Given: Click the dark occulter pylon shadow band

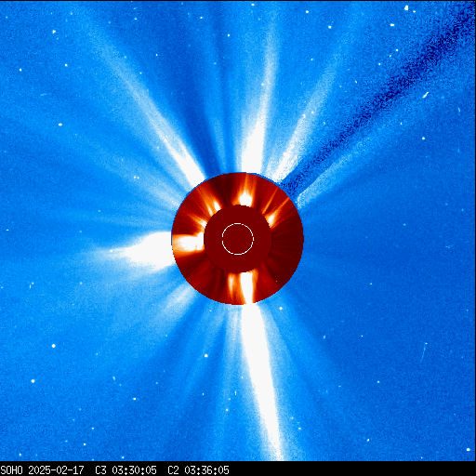Looking at the screenshot, I should click(x=375, y=102).
